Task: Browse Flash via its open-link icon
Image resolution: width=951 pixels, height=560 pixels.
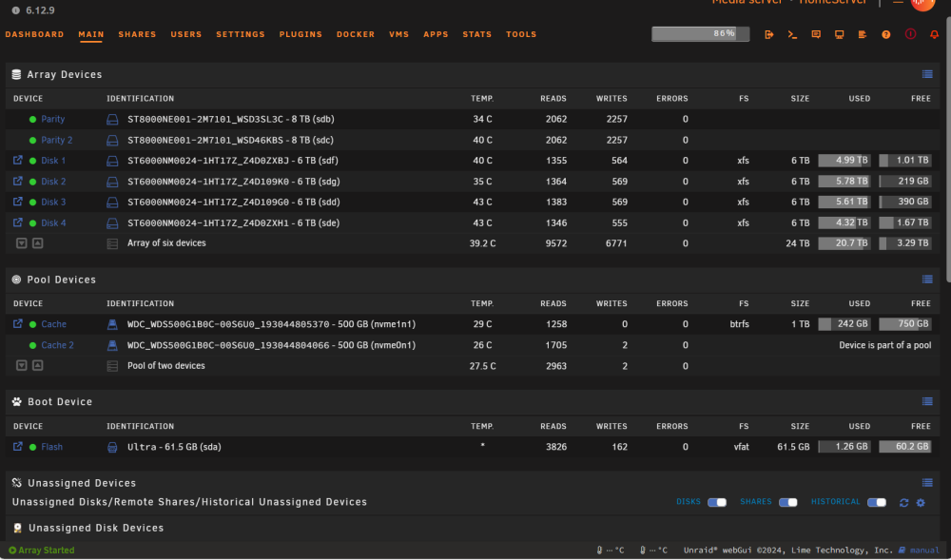Action: point(17,446)
